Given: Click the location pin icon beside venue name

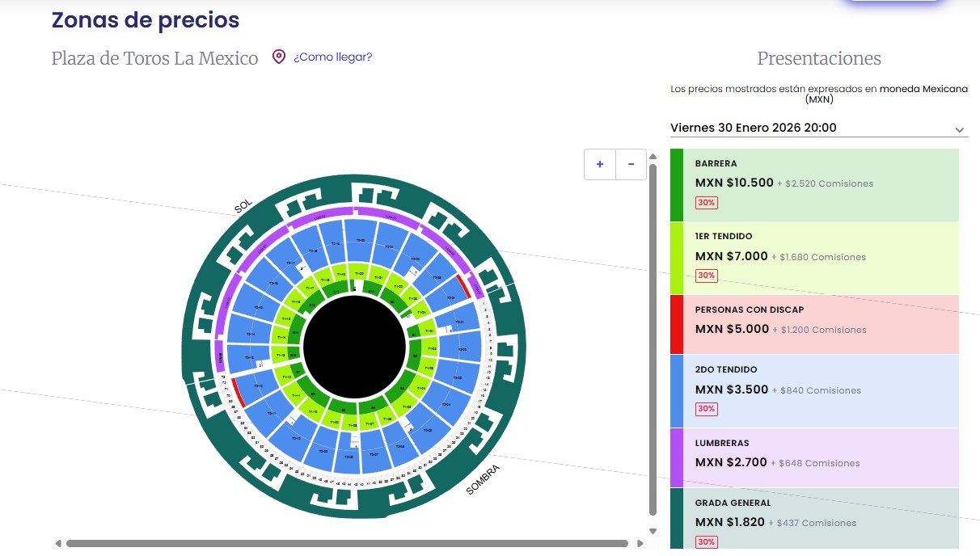Looking at the screenshot, I should click(x=279, y=57).
